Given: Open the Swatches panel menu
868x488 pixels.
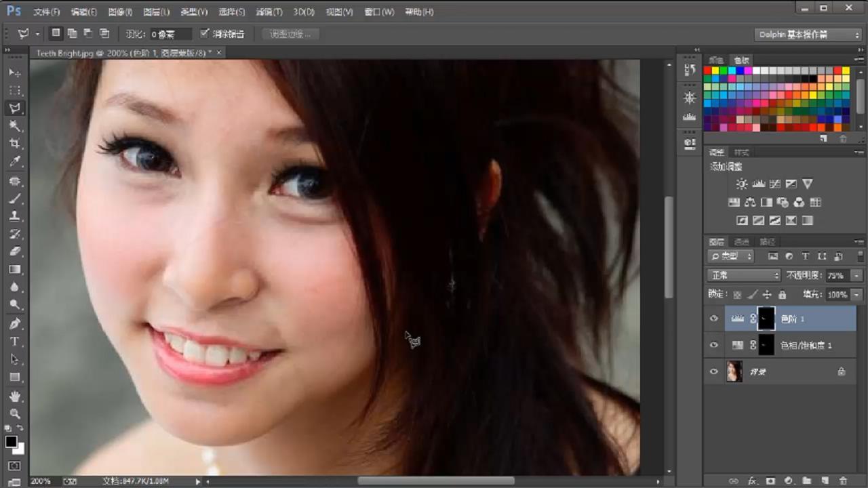Looking at the screenshot, I should (859, 60).
